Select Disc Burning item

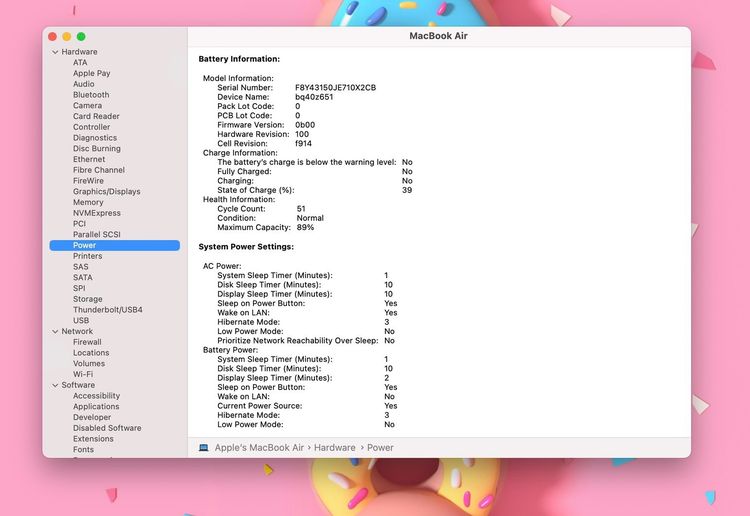tap(97, 149)
